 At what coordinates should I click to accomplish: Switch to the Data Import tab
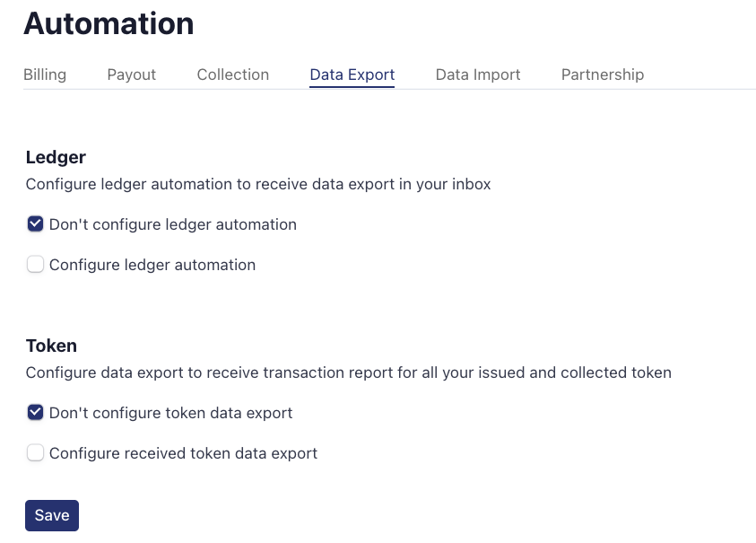(x=478, y=74)
